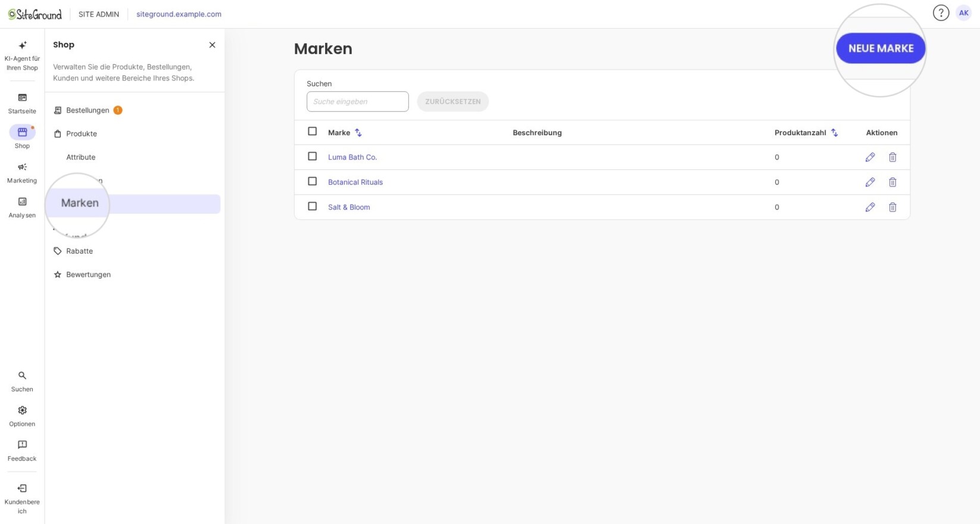
Task: Click into the Suche eingeben field
Action: pyautogui.click(x=357, y=101)
